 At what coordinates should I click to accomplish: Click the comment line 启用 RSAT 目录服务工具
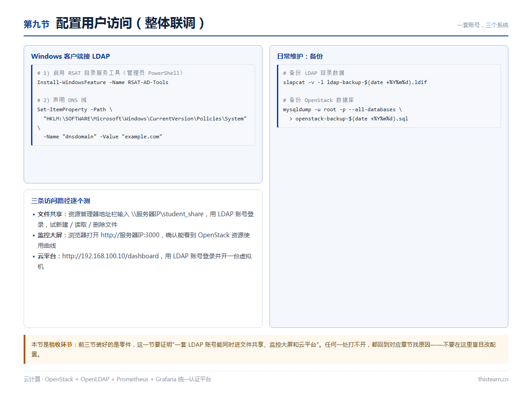pyautogui.click(x=110, y=73)
